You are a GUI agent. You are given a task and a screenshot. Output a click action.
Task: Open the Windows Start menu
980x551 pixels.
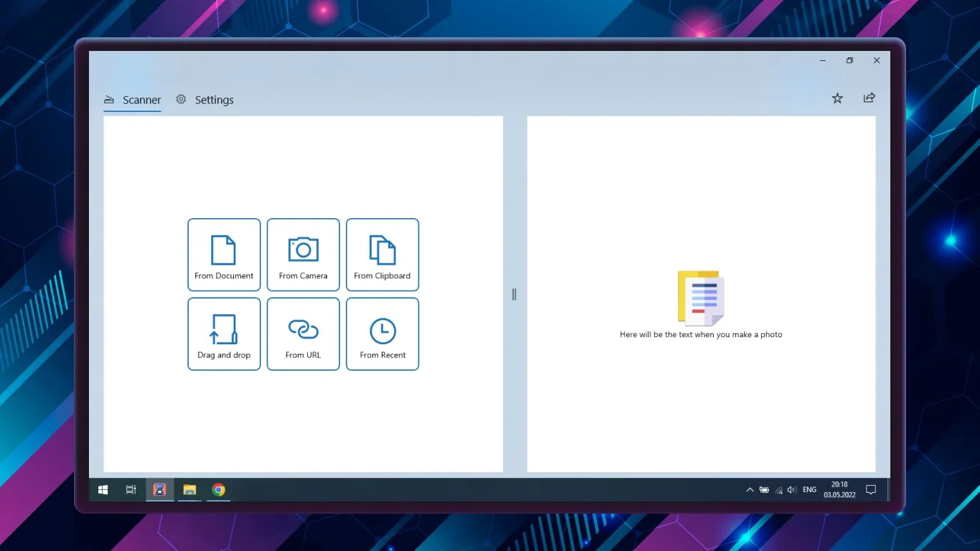coord(103,490)
